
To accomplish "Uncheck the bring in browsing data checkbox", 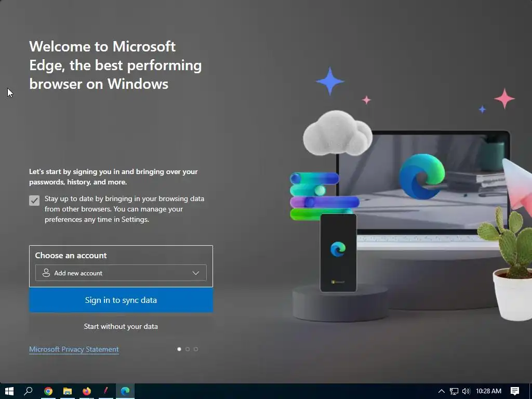I will pos(34,201).
